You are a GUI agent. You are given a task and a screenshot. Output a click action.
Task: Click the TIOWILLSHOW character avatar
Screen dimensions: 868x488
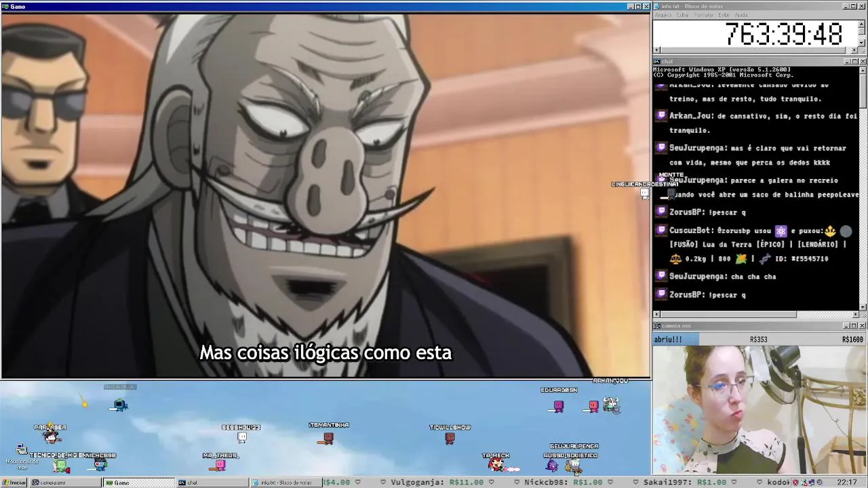click(450, 439)
